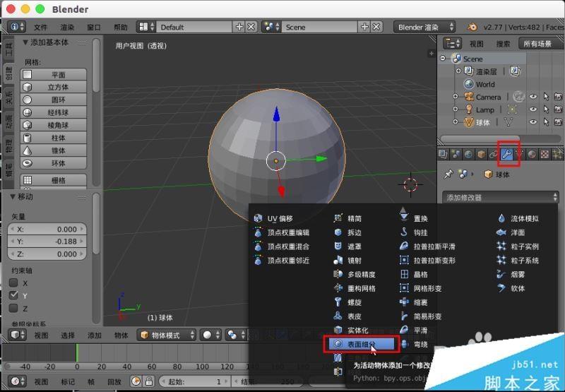Add a new screen layout with plus button

coord(239,27)
